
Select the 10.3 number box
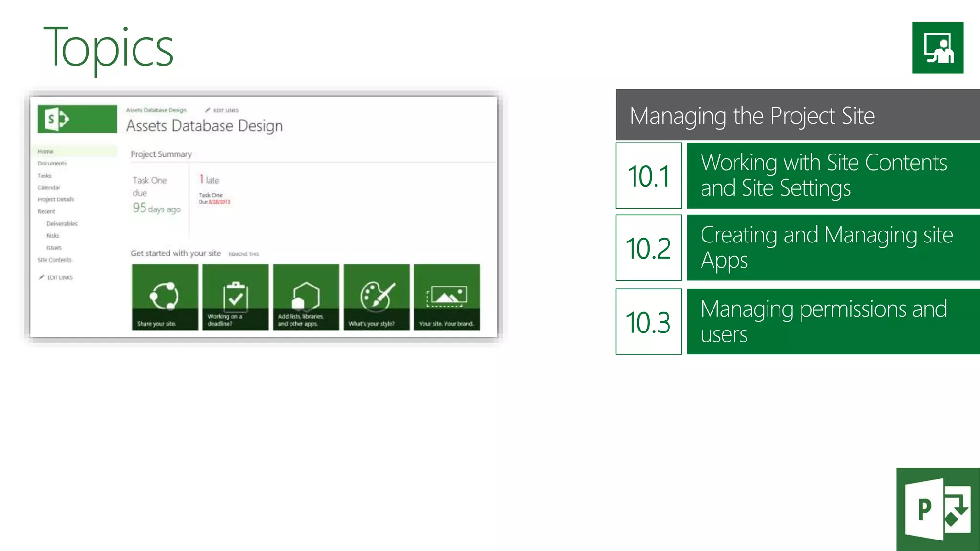pos(649,322)
